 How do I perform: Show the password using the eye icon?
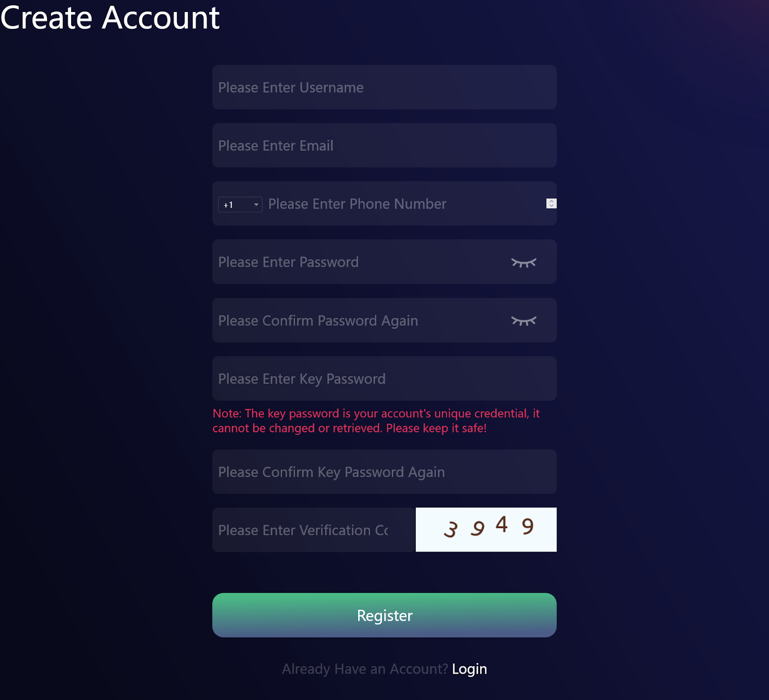(523, 262)
